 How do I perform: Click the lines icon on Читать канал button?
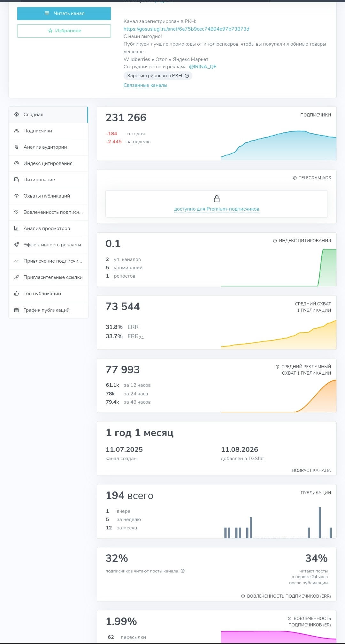[x=47, y=13]
